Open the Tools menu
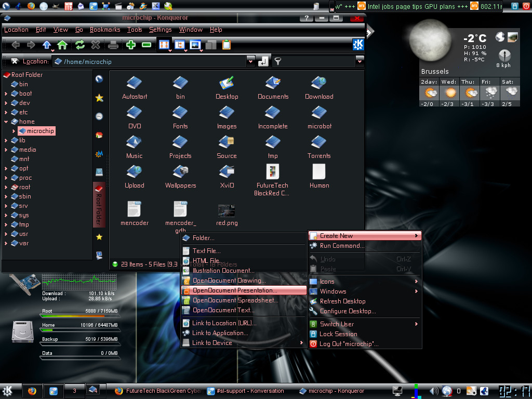Viewport: 532px width, 399px height. pos(135,30)
